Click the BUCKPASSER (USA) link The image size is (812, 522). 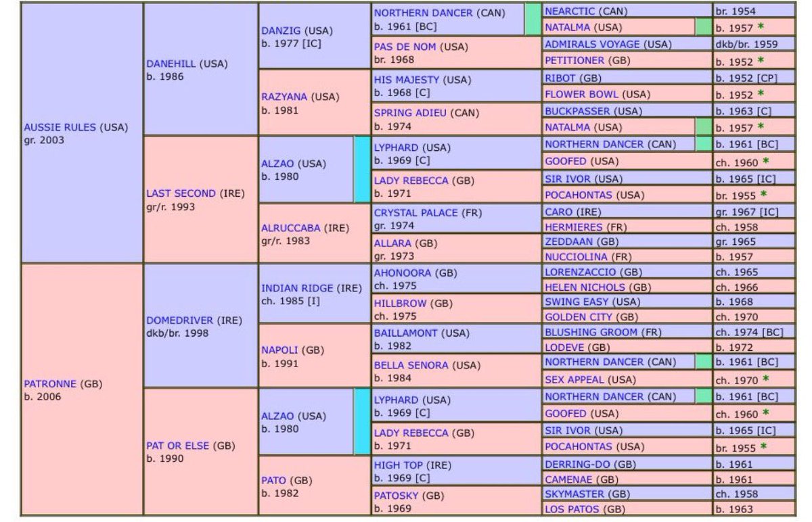pyautogui.click(x=593, y=110)
